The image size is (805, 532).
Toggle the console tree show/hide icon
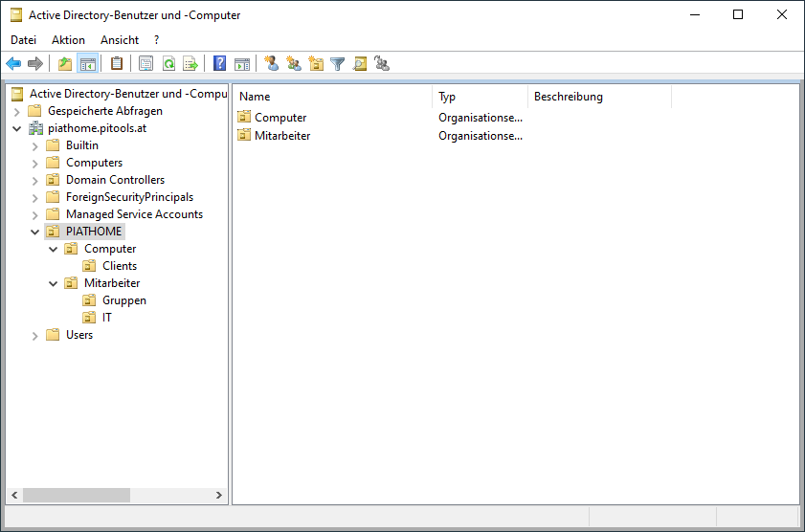click(87, 64)
